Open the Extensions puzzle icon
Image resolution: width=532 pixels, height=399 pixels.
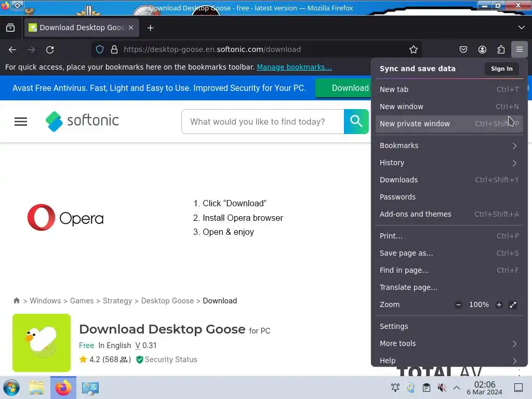[501, 49]
